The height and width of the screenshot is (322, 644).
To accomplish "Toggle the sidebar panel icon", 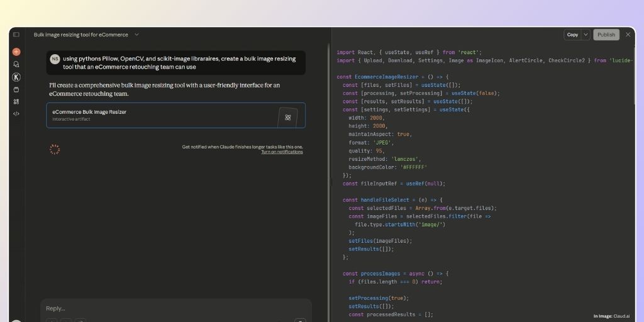I will pyautogui.click(x=16, y=35).
